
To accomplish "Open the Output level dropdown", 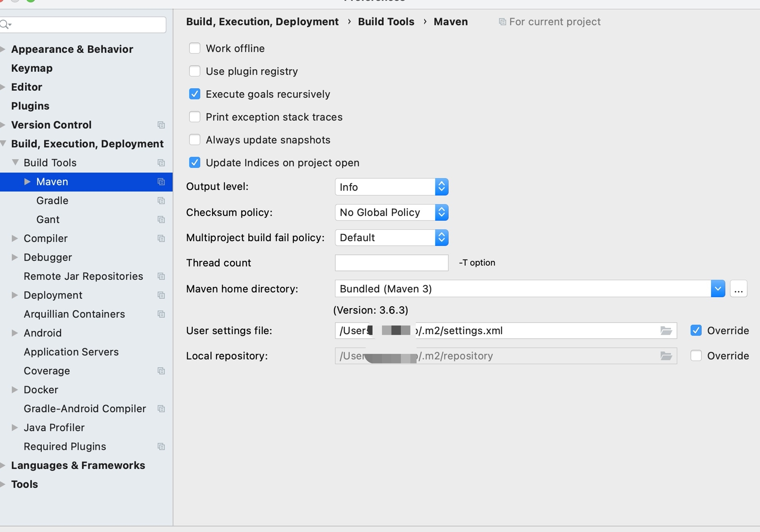I will pos(392,187).
